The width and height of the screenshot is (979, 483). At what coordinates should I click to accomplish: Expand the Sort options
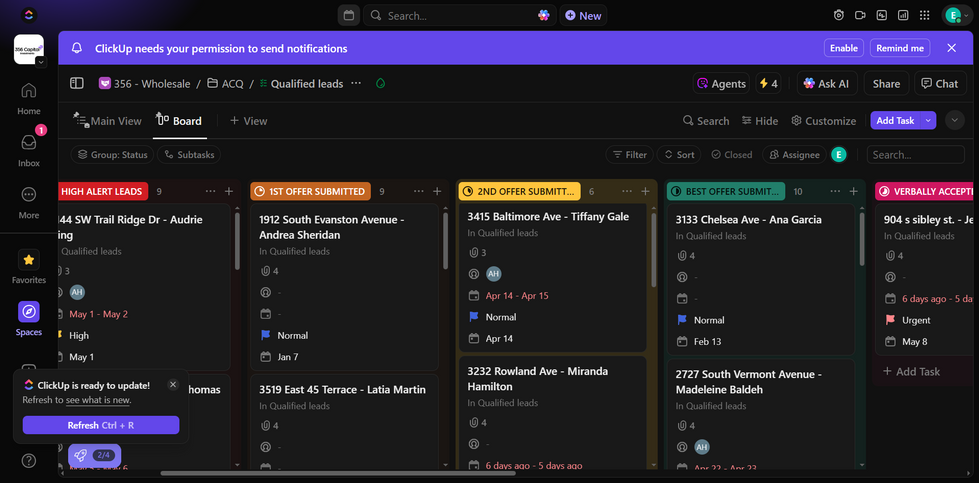pyautogui.click(x=679, y=155)
